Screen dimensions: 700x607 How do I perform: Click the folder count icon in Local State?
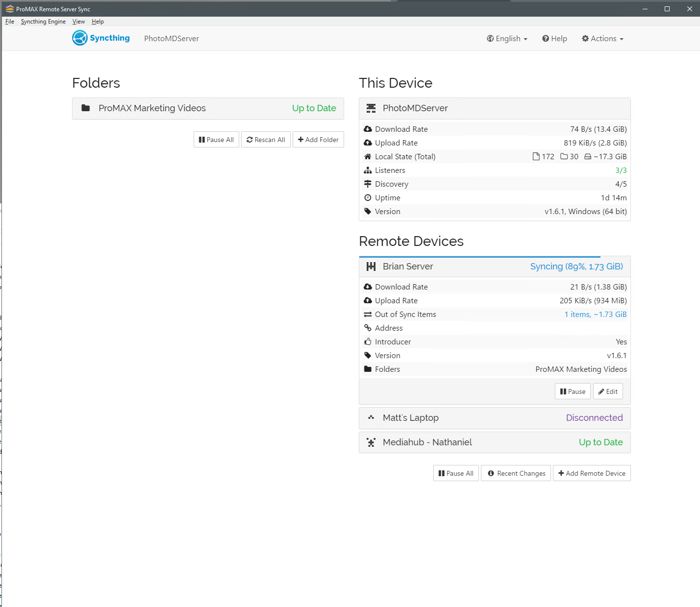pos(564,156)
